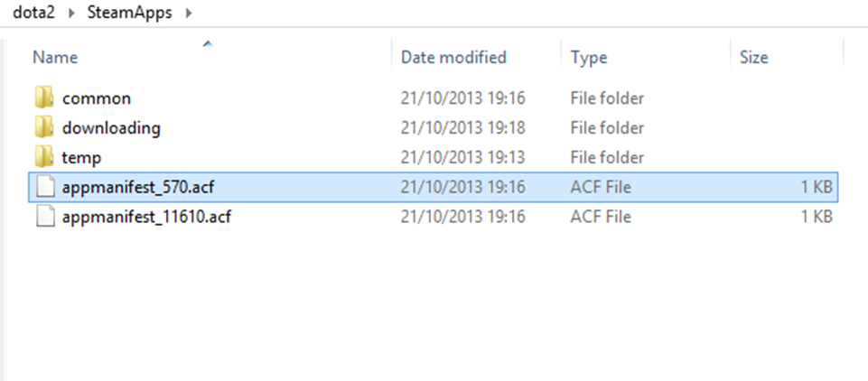Sort by the Date modified column

(453, 58)
